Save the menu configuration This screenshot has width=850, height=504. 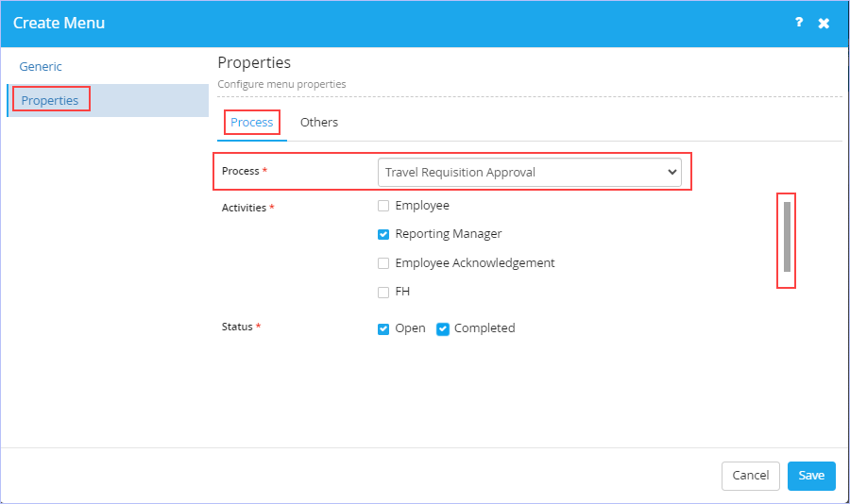tap(811, 476)
